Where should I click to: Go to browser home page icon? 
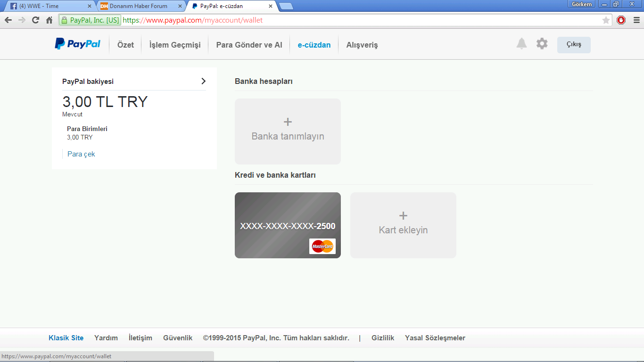tap(49, 20)
